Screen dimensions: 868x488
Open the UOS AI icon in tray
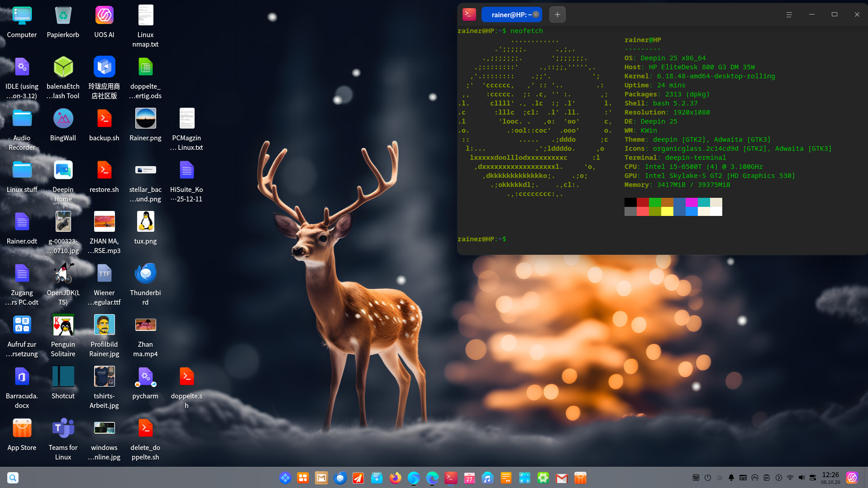[852, 478]
